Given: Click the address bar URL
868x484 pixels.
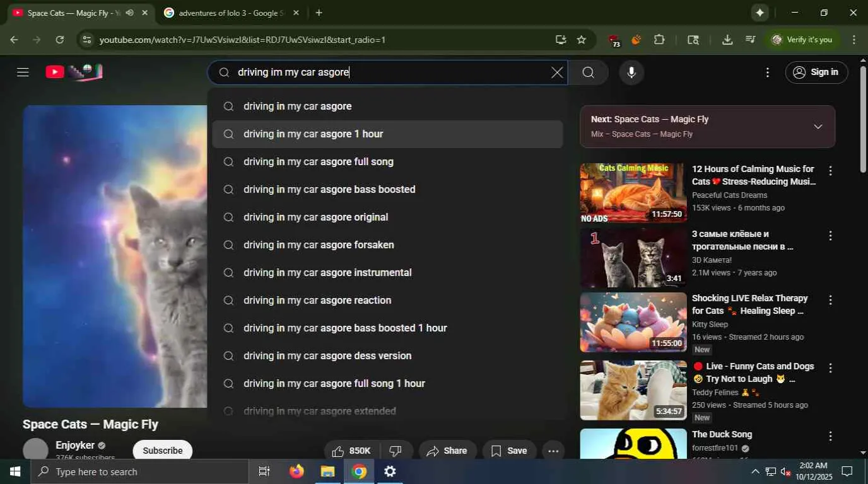Looking at the screenshot, I should 242,40.
